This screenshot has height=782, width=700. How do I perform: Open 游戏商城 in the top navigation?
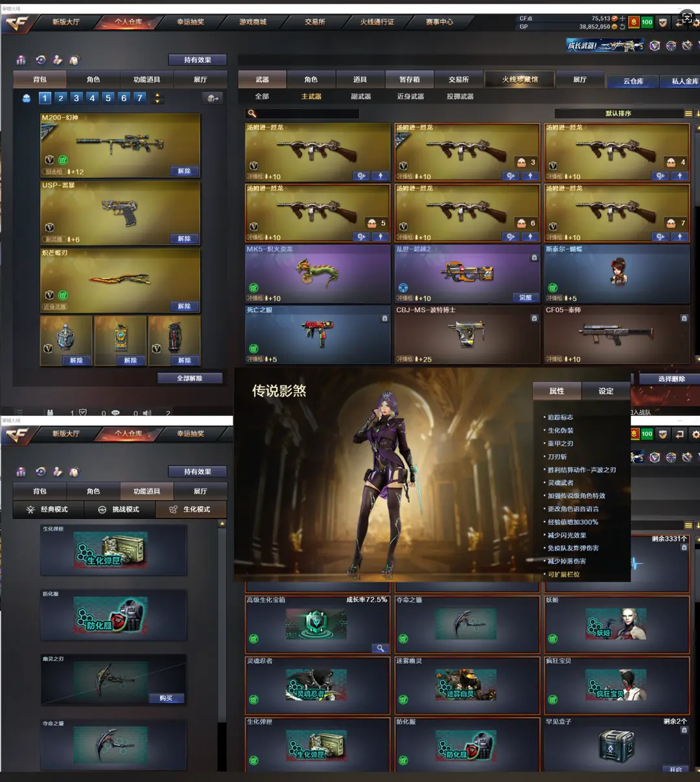coord(252,22)
